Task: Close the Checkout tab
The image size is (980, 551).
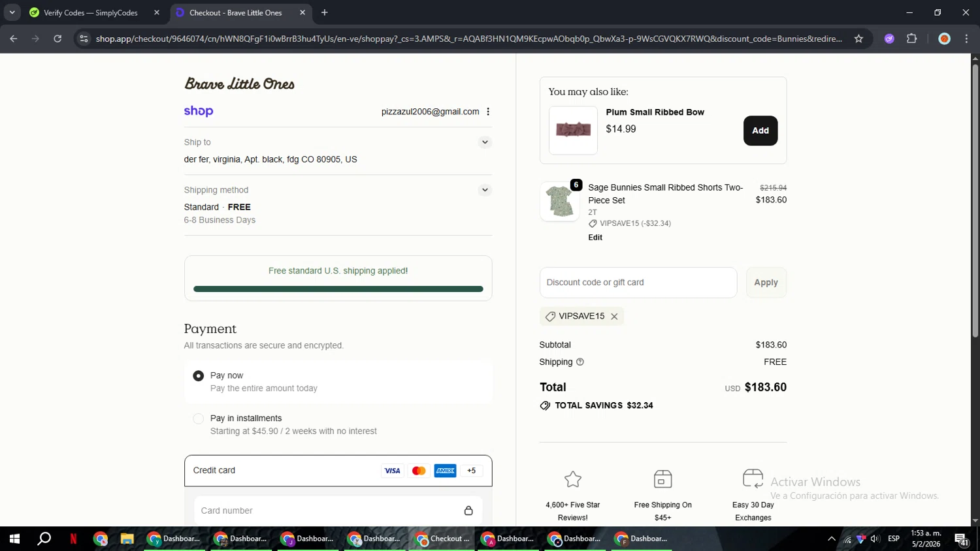Action: (302, 12)
